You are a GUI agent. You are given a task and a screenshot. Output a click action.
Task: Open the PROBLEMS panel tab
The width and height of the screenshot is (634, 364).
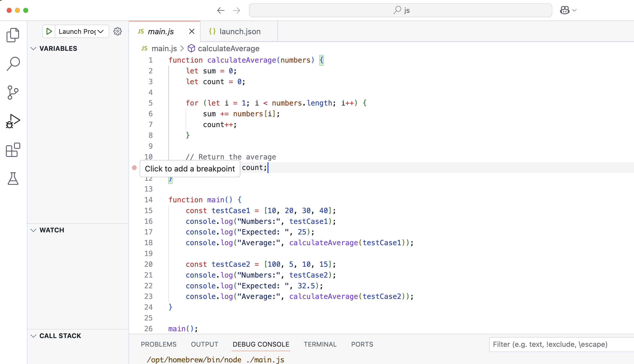coord(158,344)
